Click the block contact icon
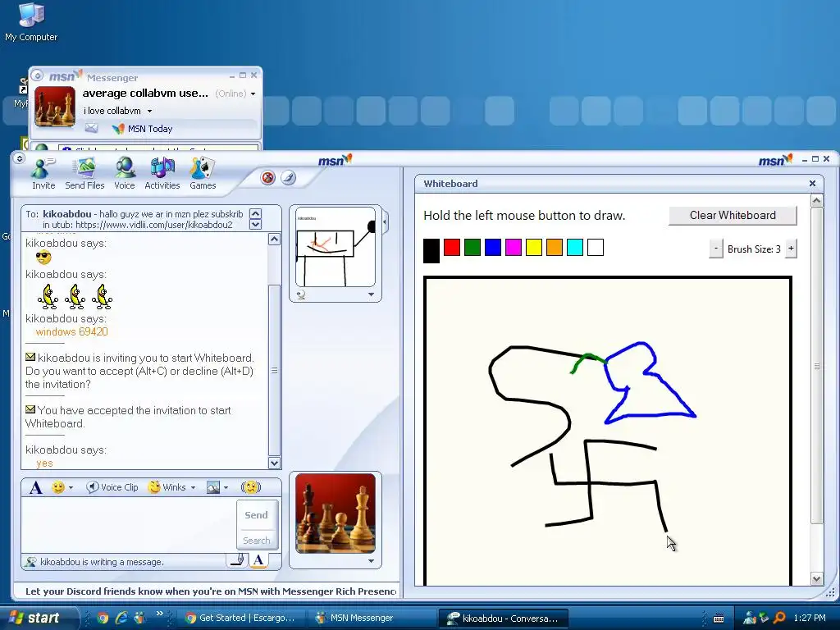 pos(268,178)
